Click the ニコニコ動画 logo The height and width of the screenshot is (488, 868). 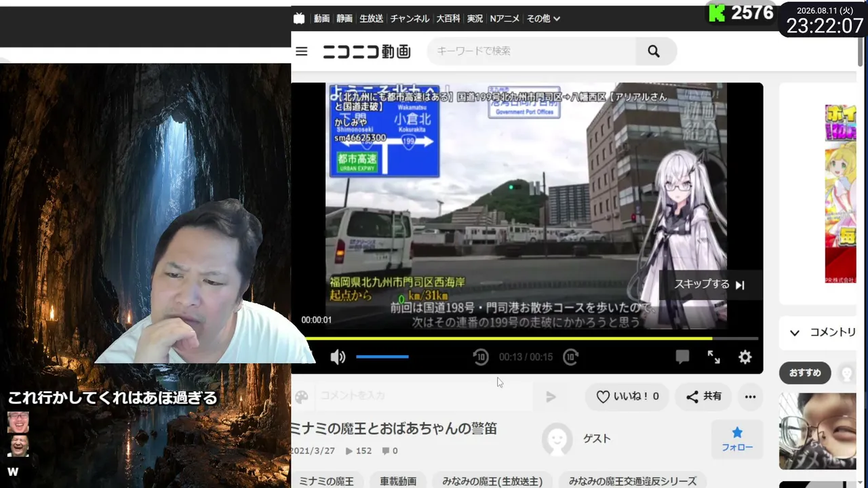point(367,52)
